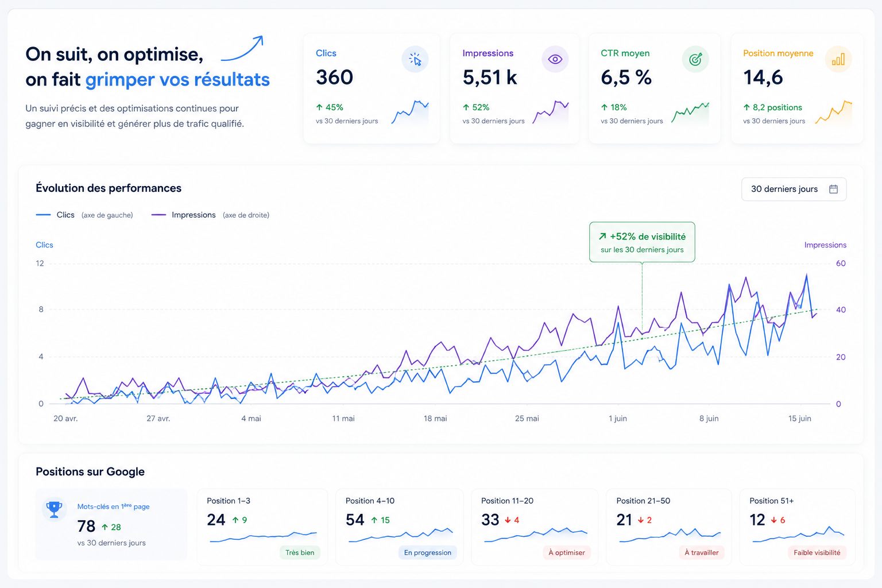Click the 18 mai axis date label
The height and width of the screenshot is (588, 882).
pos(435,418)
